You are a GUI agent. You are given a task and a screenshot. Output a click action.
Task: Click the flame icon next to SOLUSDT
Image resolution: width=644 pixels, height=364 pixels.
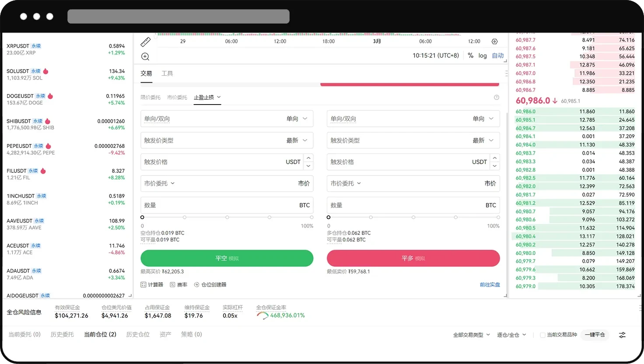[x=45, y=71]
